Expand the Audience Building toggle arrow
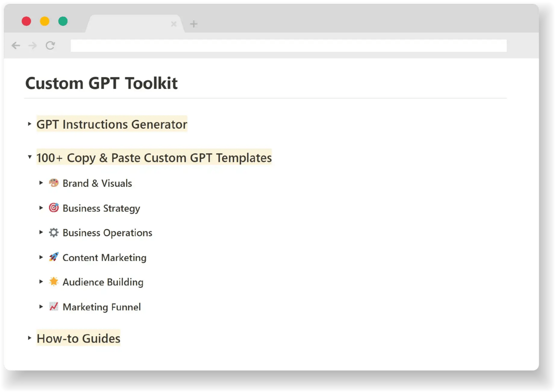The height and width of the screenshot is (392, 555). (41, 282)
